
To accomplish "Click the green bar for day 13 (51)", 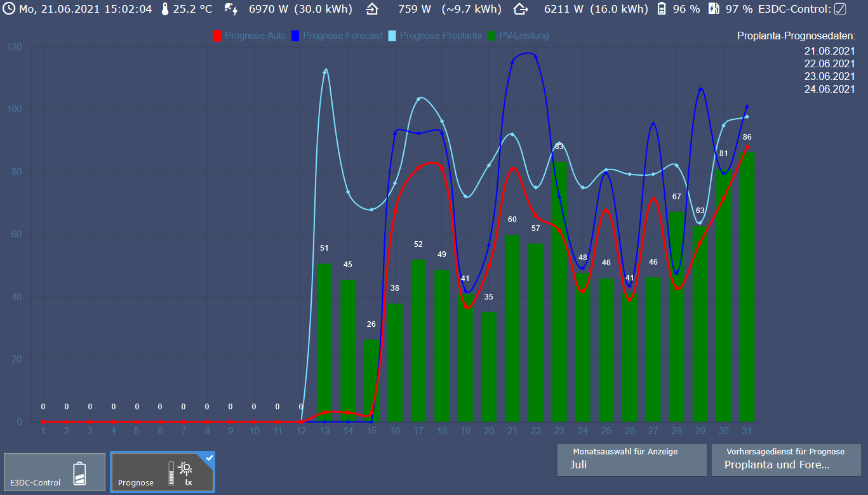I will point(324,343).
